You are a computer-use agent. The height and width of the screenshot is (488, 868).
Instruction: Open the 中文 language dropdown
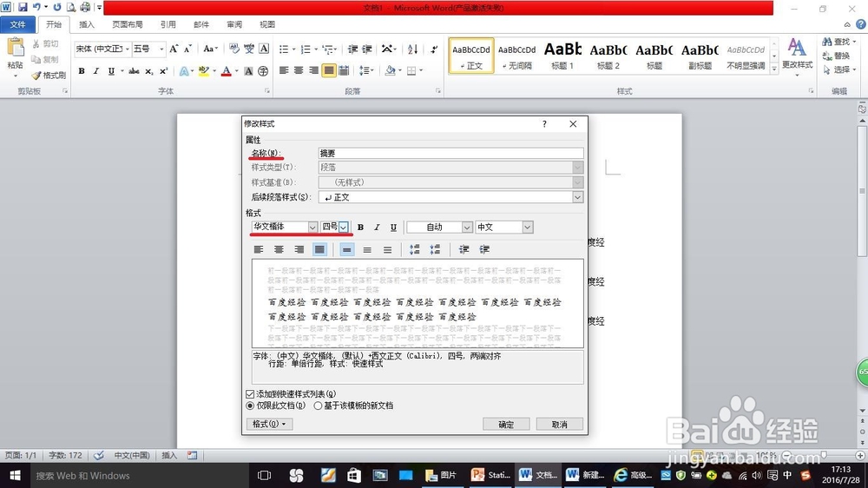(x=528, y=228)
